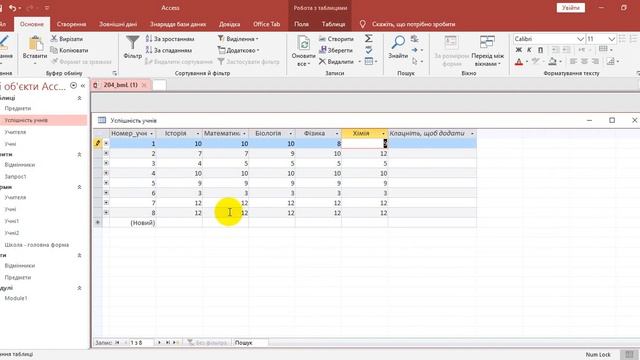Click the lightbulb Tell Me icon
This screenshot has height=360, width=640.
pos(362,24)
